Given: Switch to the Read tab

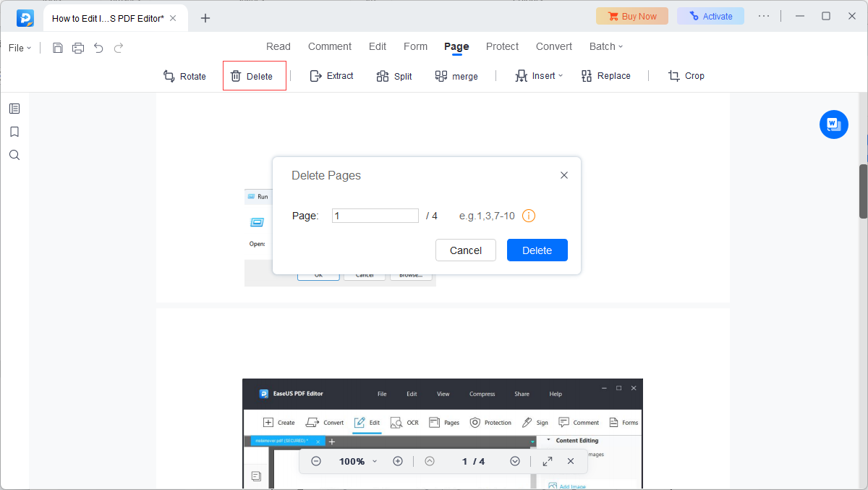Looking at the screenshot, I should 278,46.
